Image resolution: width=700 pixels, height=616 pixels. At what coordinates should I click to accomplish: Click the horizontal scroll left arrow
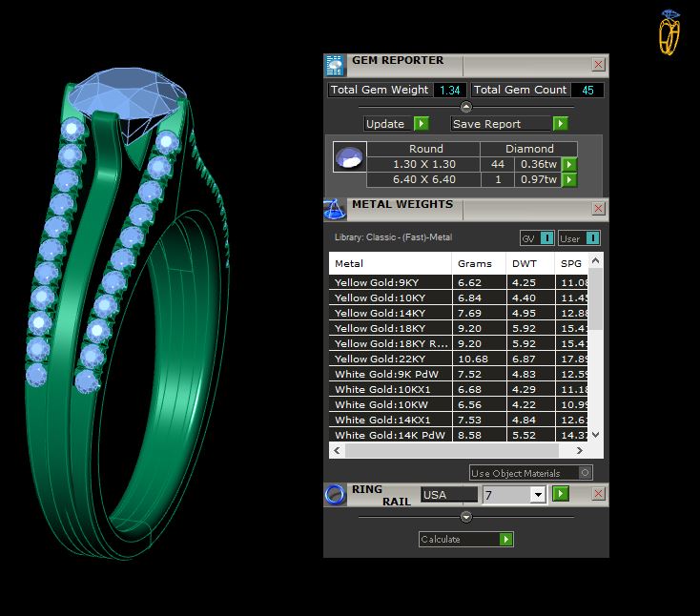tap(337, 450)
